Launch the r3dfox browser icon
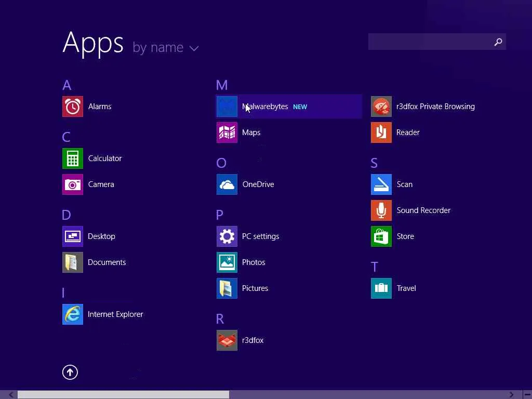This screenshot has width=532, height=399. 227,340
